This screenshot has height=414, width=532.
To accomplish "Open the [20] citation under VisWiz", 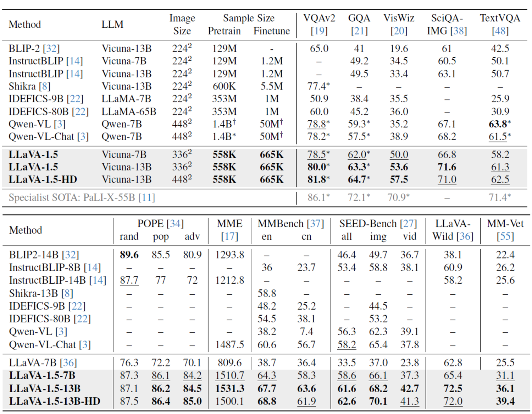I will coord(399,31).
